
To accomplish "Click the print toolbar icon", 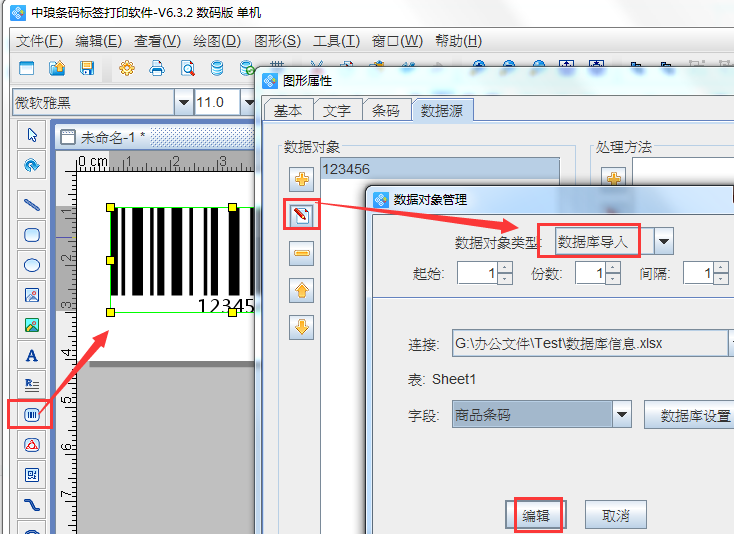I will click(x=156, y=68).
